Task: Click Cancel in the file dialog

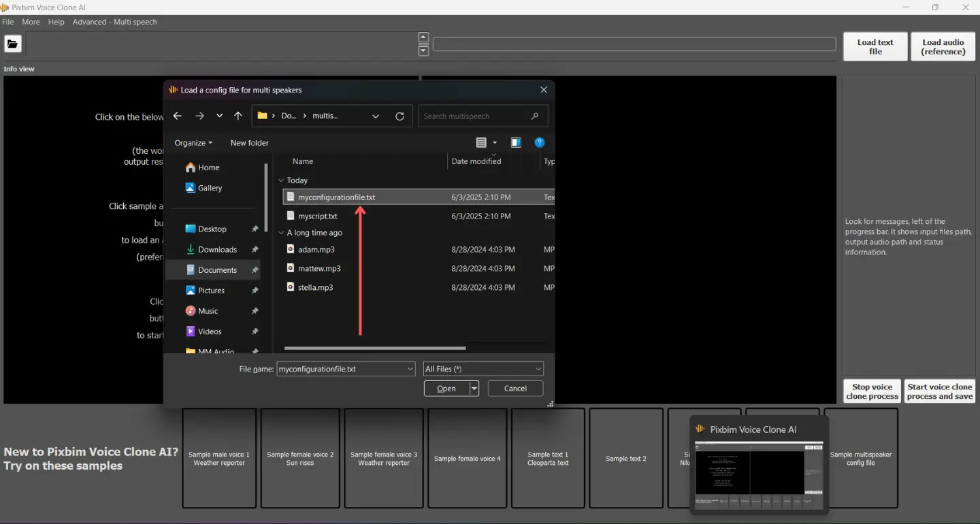Action: coord(515,389)
